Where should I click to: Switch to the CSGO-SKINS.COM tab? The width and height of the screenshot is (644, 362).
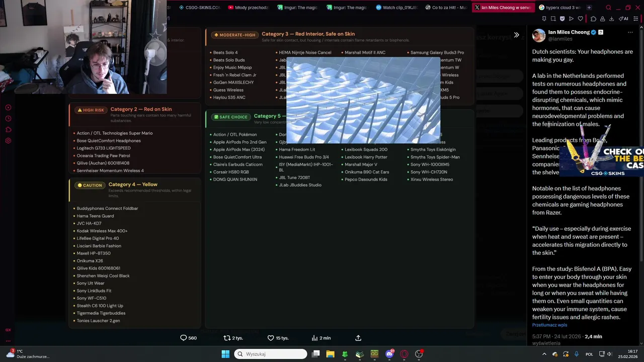pyautogui.click(x=200, y=8)
